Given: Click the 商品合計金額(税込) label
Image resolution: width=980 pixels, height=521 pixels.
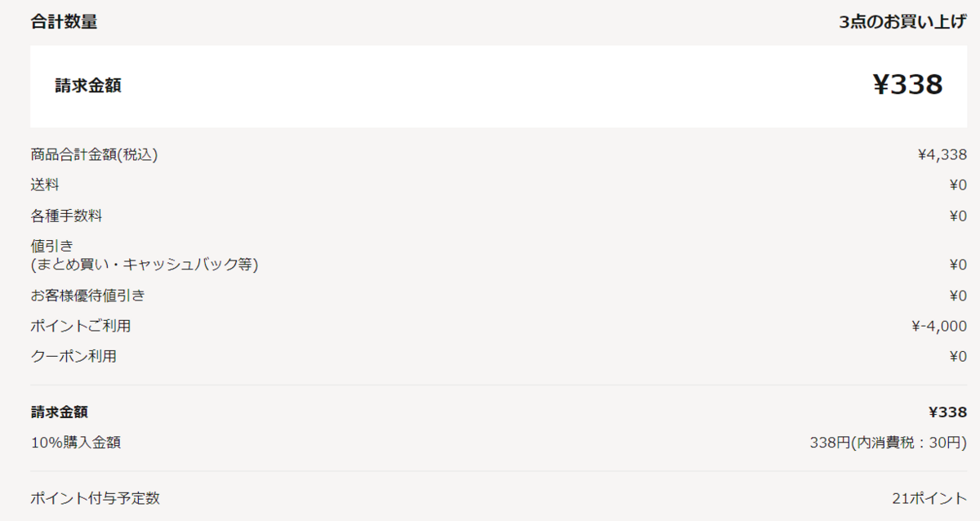Looking at the screenshot, I should [94, 154].
